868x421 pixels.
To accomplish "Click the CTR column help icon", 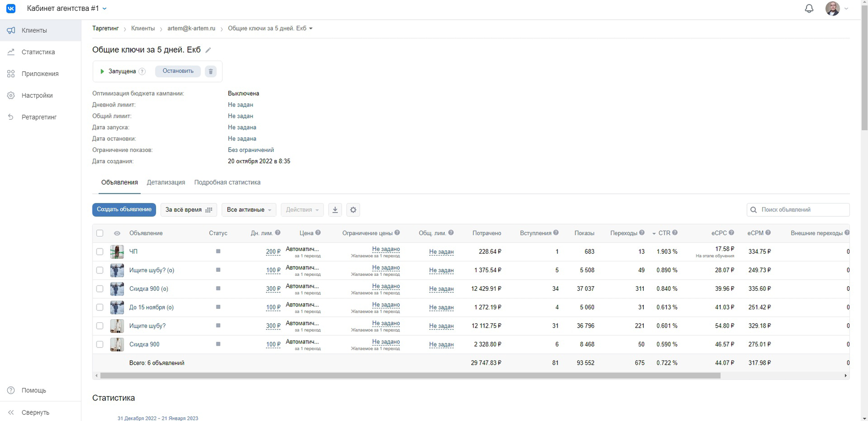I will point(675,233).
